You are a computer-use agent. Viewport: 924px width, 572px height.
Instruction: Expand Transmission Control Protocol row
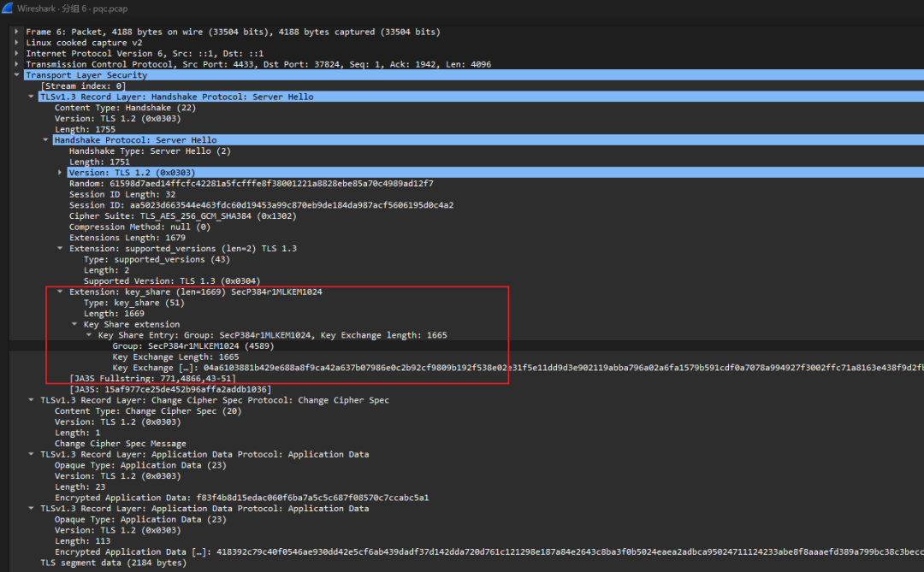(16, 64)
